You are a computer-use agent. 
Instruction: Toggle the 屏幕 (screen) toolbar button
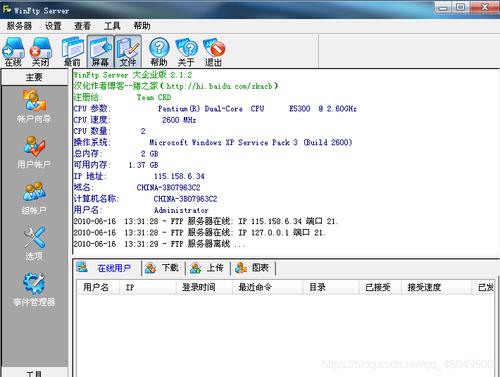point(100,51)
